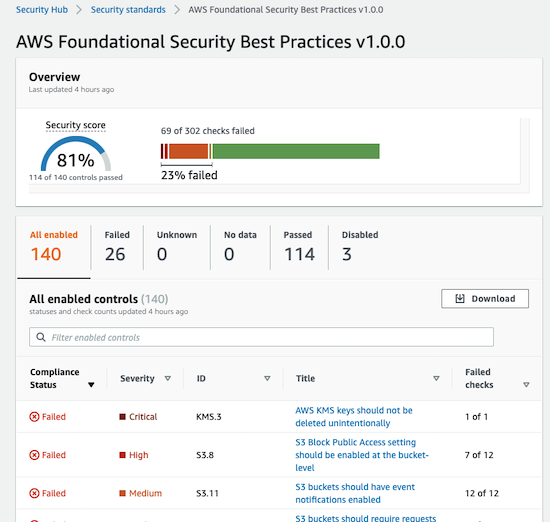Click the Security score label
Screen dimensions: 550x522
point(75,125)
